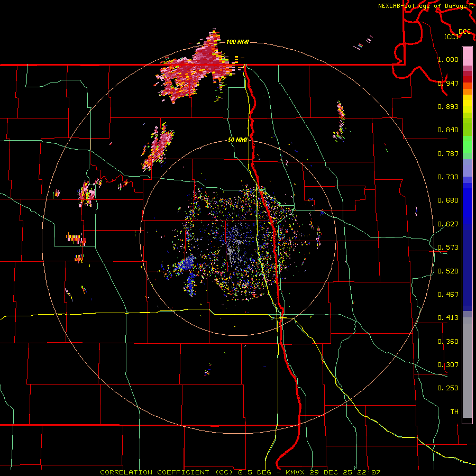Select the 0.787 scale value

448,153
